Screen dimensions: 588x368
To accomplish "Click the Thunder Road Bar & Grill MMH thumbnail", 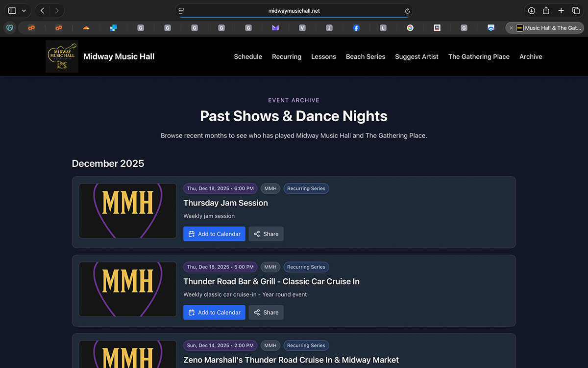I will [x=128, y=289].
